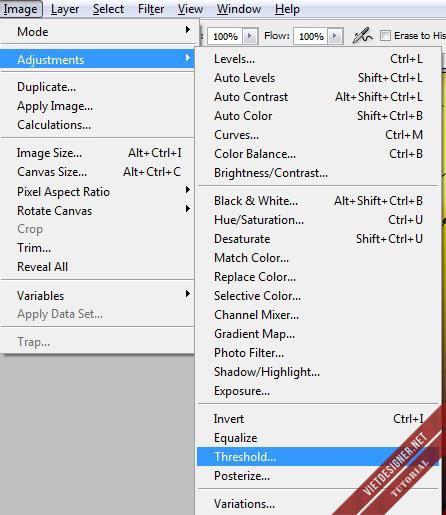Open the Layer menu
This screenshot has height=515, width=446.
[x=65, y=9]
